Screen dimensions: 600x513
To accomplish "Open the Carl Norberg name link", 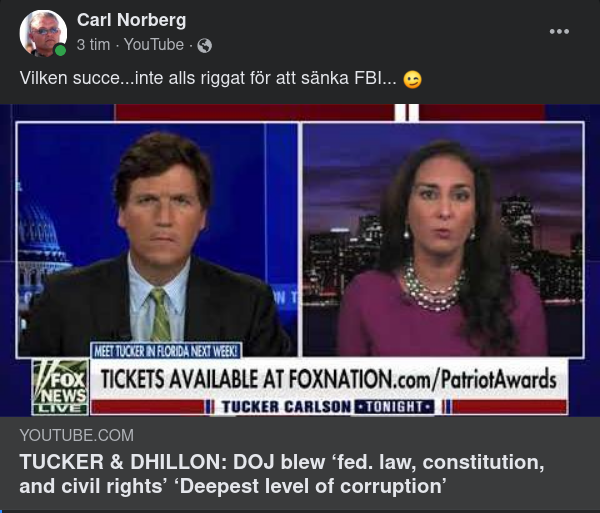I will pos(131,20).
